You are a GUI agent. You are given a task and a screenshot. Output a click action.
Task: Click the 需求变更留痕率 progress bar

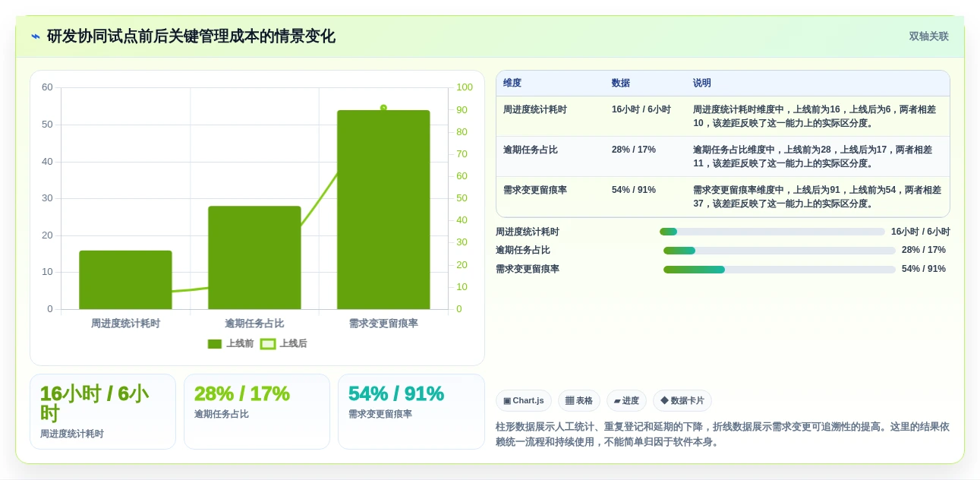pos(780,270)
